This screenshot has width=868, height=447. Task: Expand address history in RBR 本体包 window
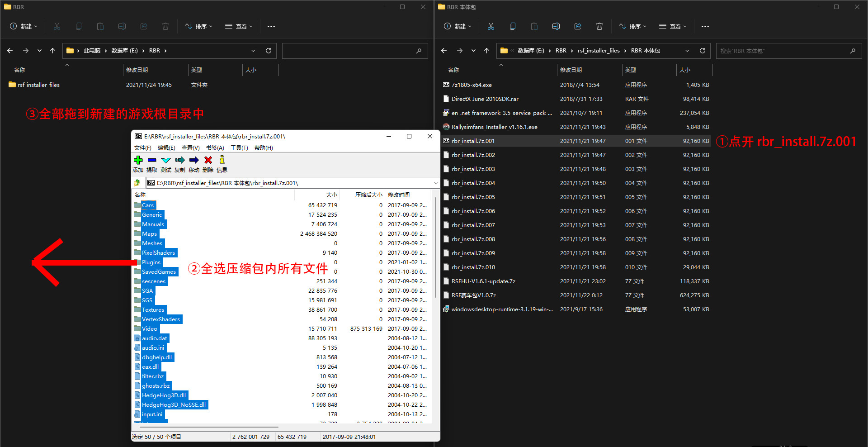tap(687, 51)
